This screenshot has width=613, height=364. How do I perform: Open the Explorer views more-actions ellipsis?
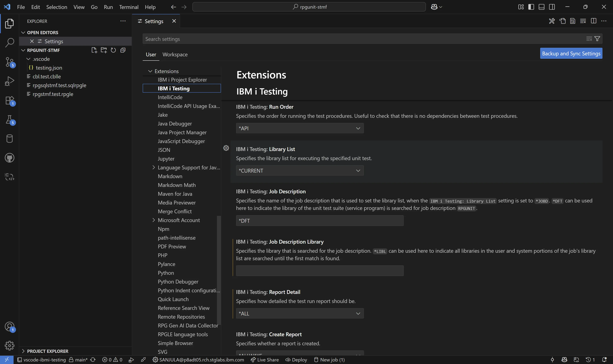tap(123, 21)
